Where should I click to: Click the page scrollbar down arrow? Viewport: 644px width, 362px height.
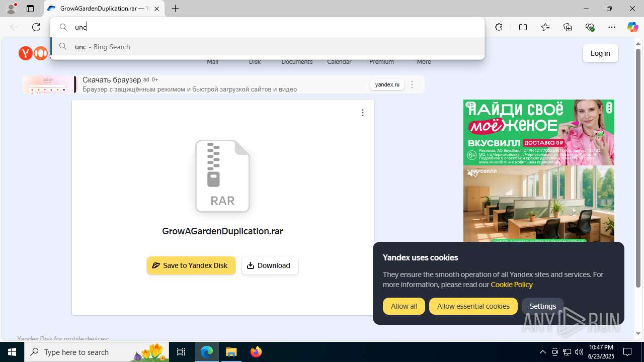click(x=638, y=334)
